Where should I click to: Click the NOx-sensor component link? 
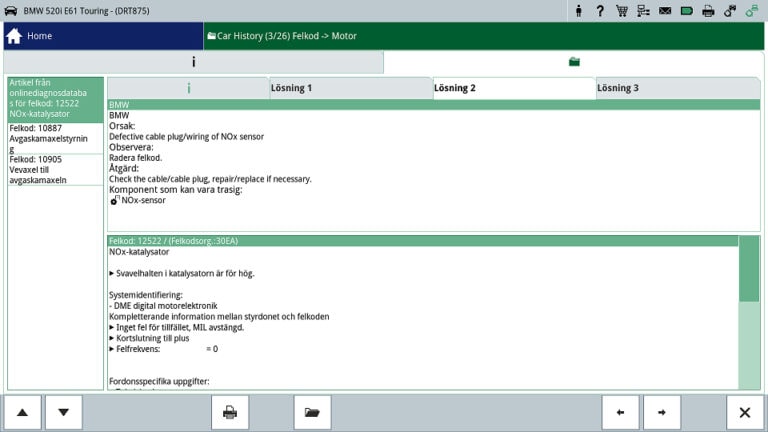click(144, 200)
